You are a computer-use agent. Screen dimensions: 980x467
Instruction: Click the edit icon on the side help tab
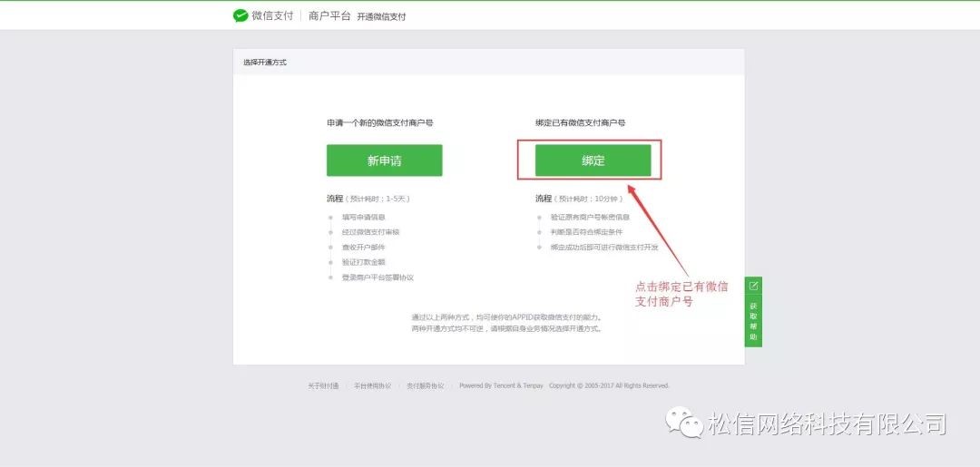pyautogui.click(x=753, y=286)
